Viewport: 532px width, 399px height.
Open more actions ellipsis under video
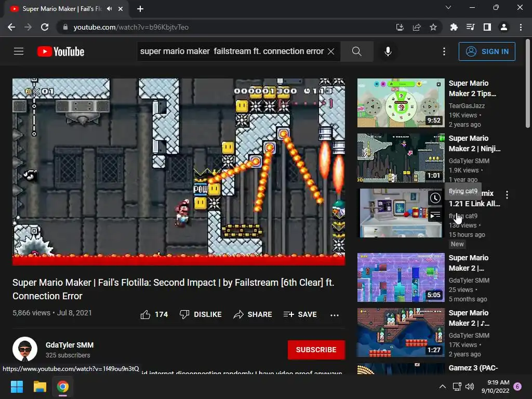pyautogui.click(x=335, y=315)
